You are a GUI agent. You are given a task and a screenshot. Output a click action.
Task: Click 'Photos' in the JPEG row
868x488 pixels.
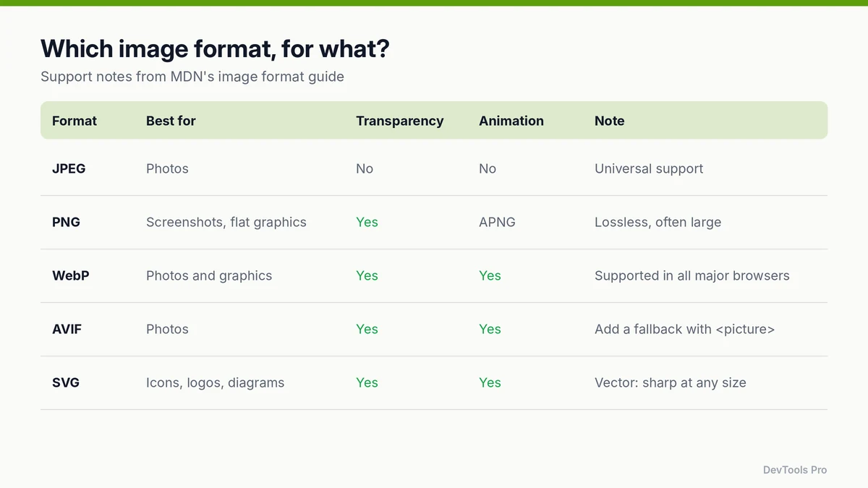pyautogui.click(x=167, y=168)
